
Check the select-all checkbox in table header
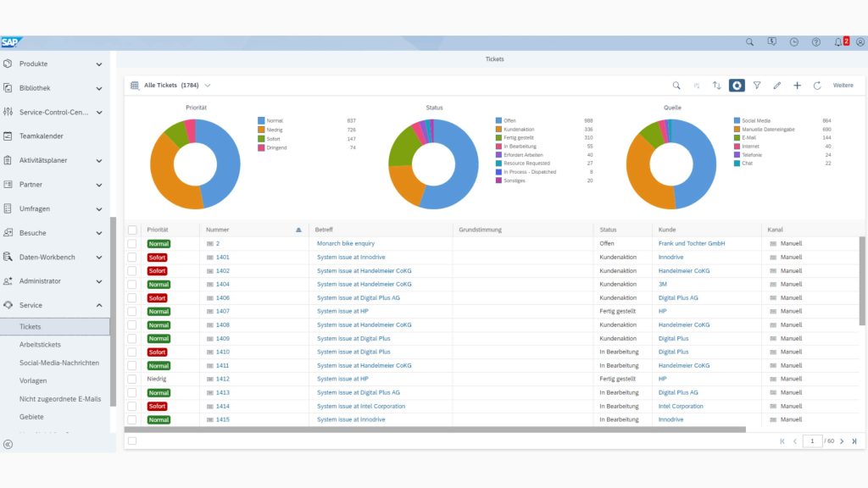tap(132, 230)
